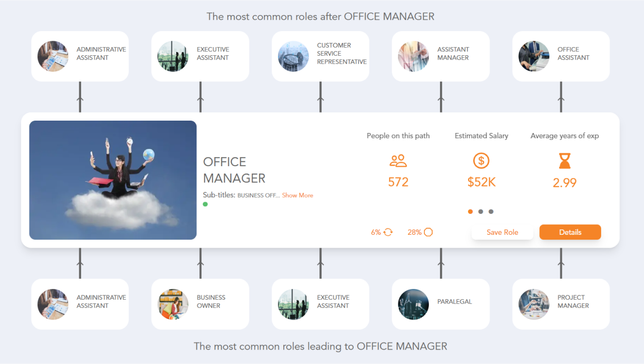Select the Executive Assistant card in top row
Viewport: 644px width, 364px height.
(200, 56)
